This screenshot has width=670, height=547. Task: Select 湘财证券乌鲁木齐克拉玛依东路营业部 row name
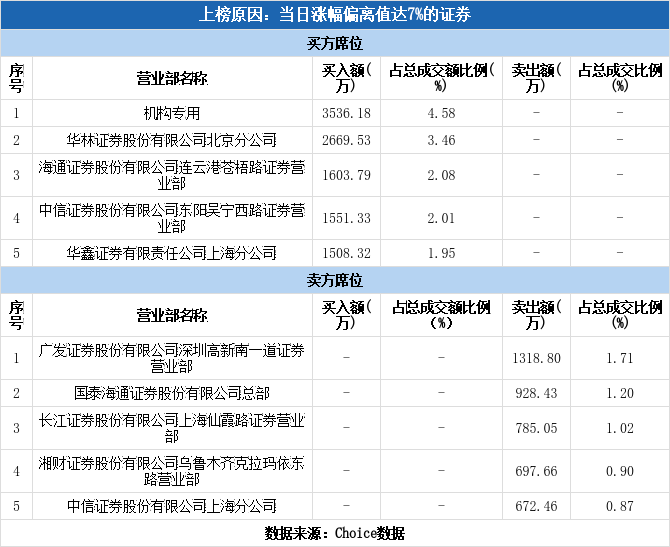tap(172, 471)
